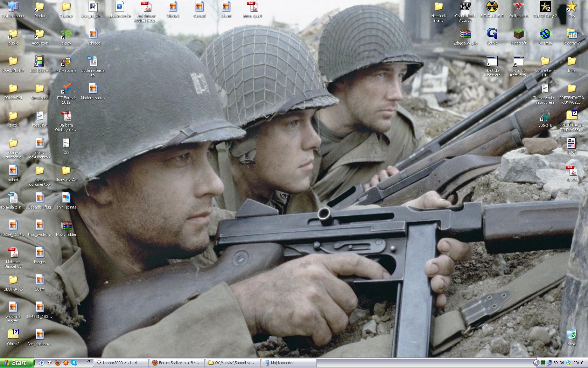Open the Barbara Wietrzyńsk... PDF file
588x368 pixels.
pyautogui.click(x=66, y=121)
